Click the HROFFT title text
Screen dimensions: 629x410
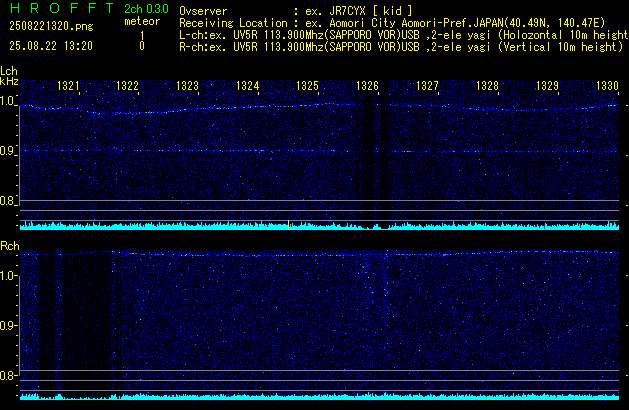[x=61, y=8]
